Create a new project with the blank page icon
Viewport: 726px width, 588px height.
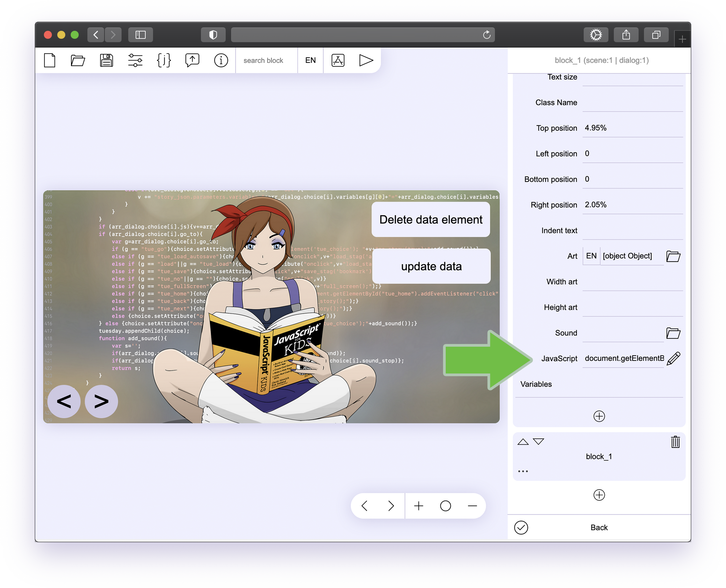(x=50, y=61)
